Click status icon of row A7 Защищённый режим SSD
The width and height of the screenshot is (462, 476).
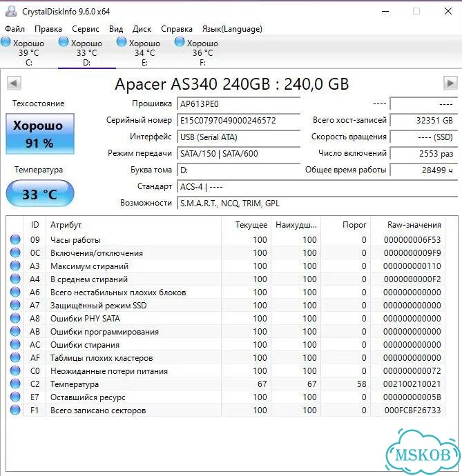pyautogui.click(x=15, y=305)
